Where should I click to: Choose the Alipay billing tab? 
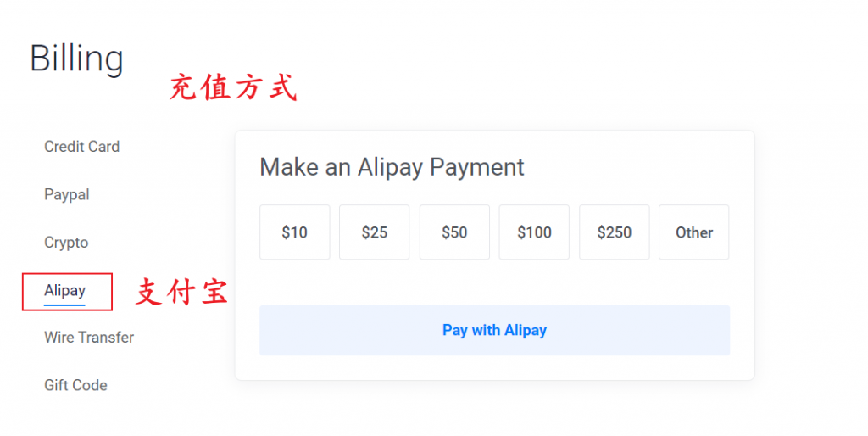[65, 290]
